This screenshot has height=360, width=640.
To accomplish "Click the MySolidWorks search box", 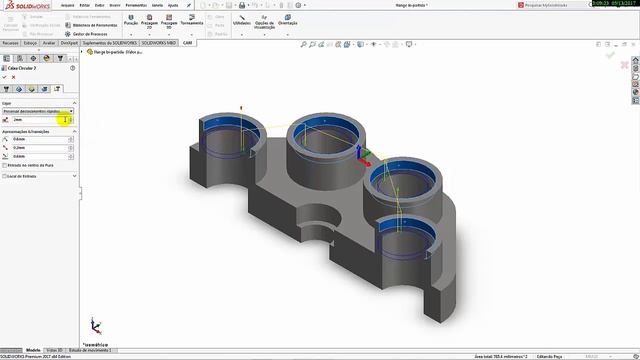I will click(553, 5).
